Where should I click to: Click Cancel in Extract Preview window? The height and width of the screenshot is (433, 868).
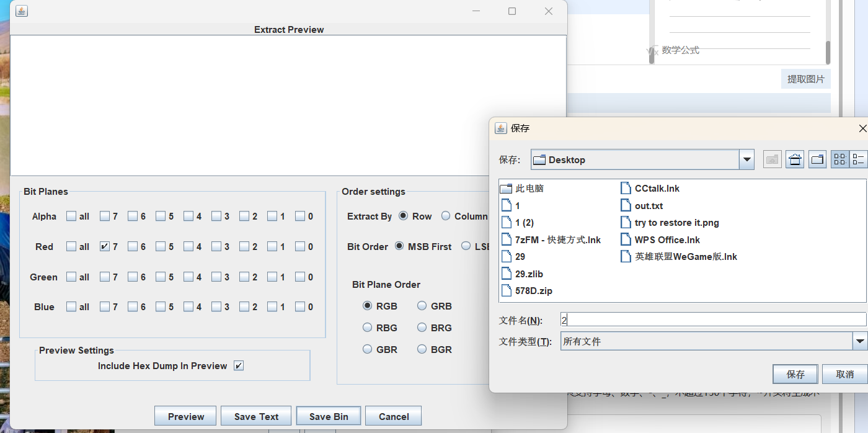click(x=394, y=416)
